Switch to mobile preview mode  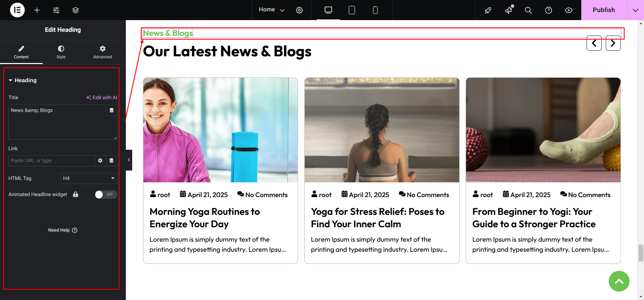click(375, 10)
